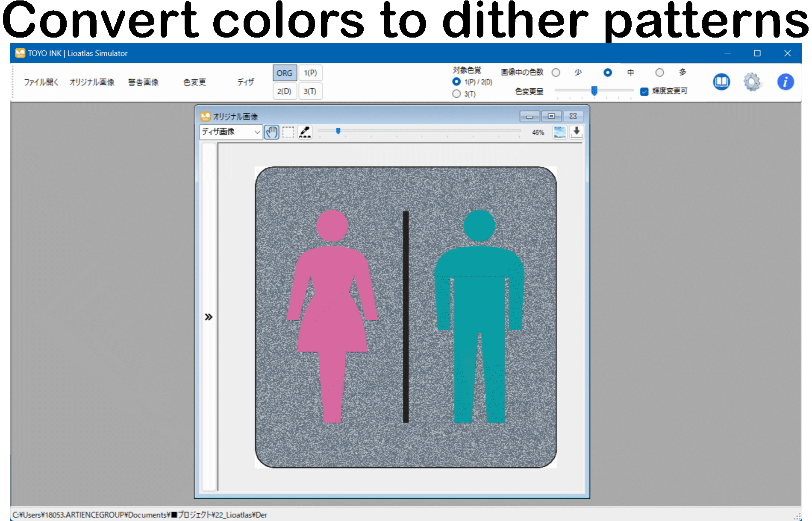Select the rectangular marquee selection tool
812x521 pixels.
288,132
